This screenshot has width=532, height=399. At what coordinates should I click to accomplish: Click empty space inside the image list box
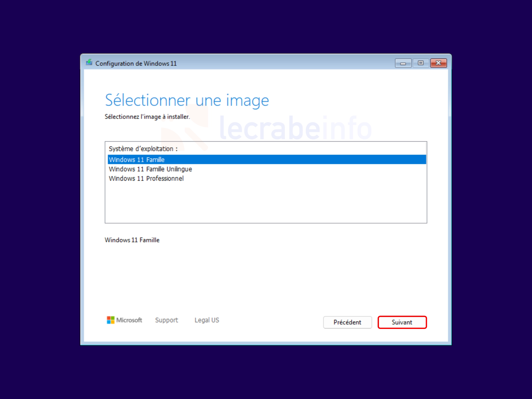266,203
